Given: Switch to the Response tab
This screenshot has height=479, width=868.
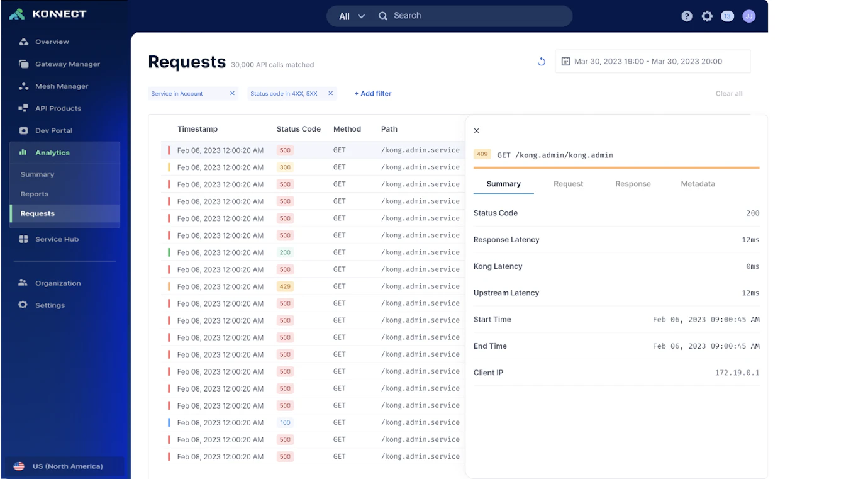Looking at the screenshot, I should coord(633,184).
